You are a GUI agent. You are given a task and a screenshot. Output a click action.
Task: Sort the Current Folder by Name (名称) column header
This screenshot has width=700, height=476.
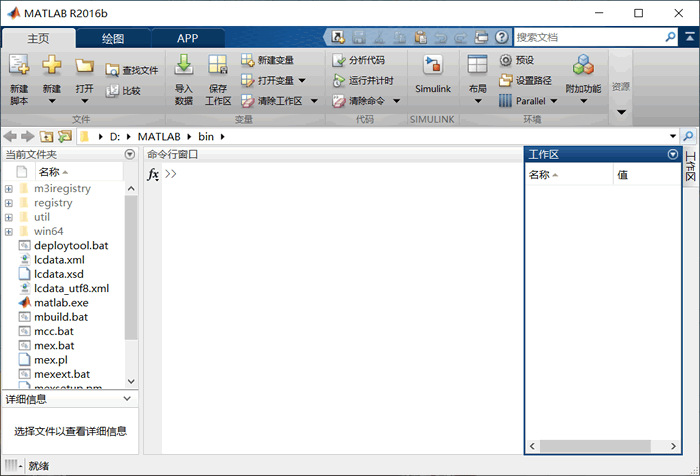tap(79, 172)
